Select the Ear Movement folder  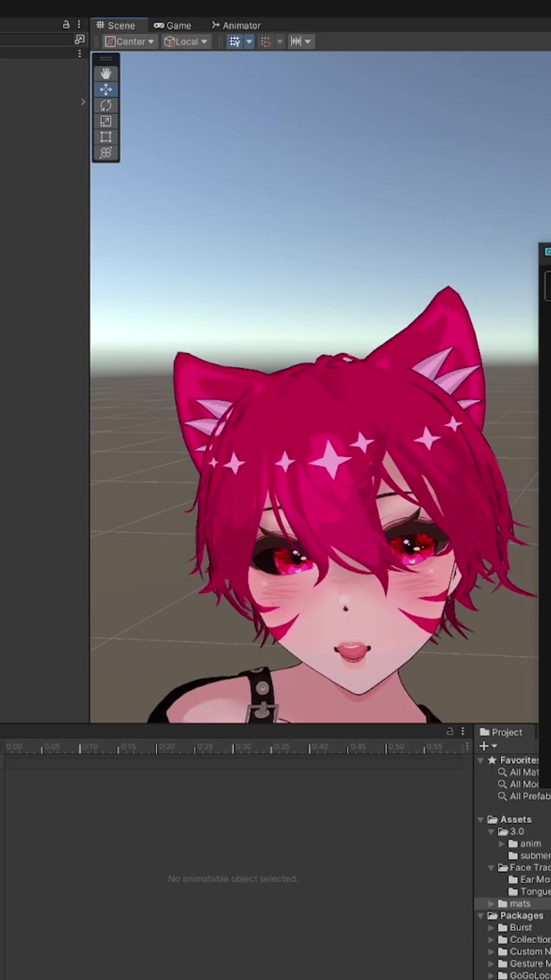pyautogui.click(x=530, y=879)
